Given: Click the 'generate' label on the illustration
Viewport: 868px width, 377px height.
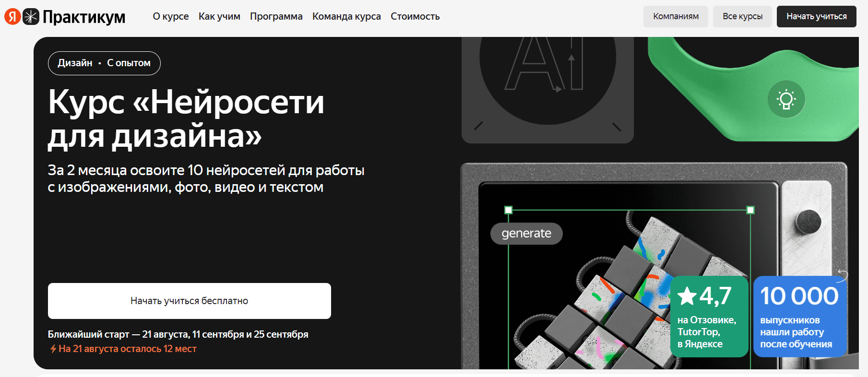Looking at the screenshot, I should (x=526, y=234).
